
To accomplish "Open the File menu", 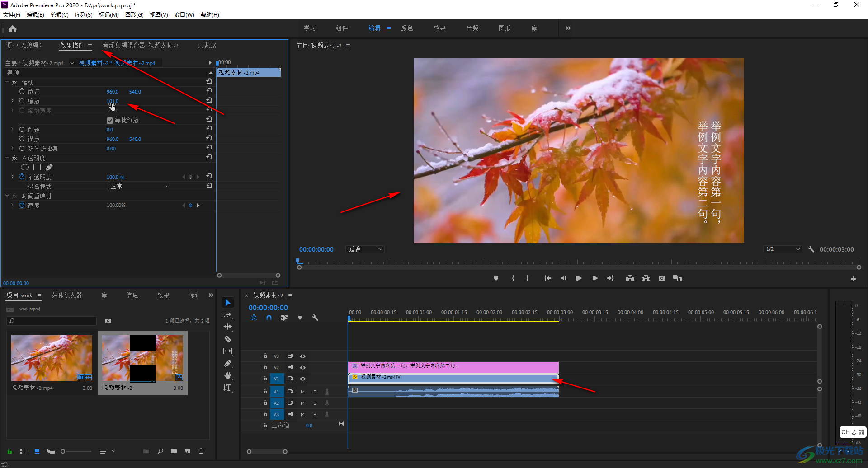I will [12, 15].
